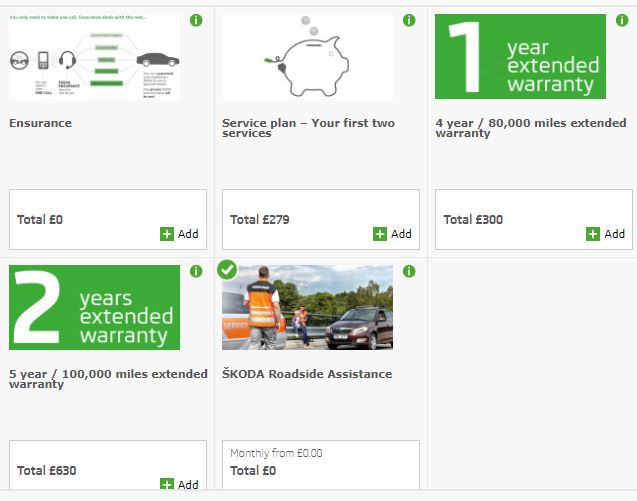Open info icon for Ensurance
This screenshot has height=501, width=637.
(x=196, y=20)
